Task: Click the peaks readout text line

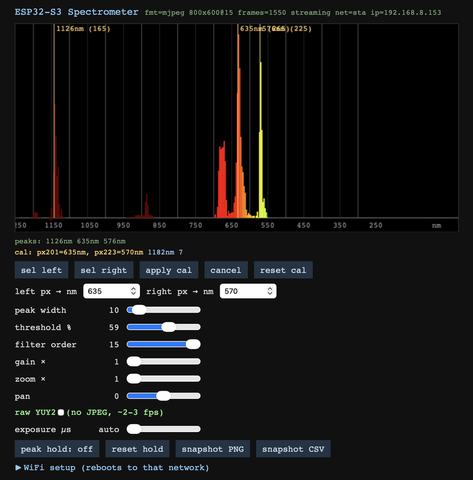Action: tap(70, 241)
